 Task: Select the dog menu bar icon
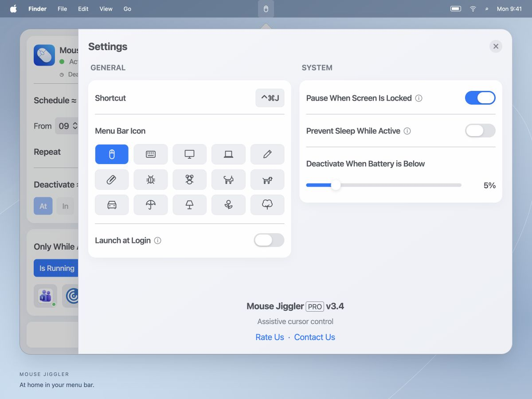(267, 180)
